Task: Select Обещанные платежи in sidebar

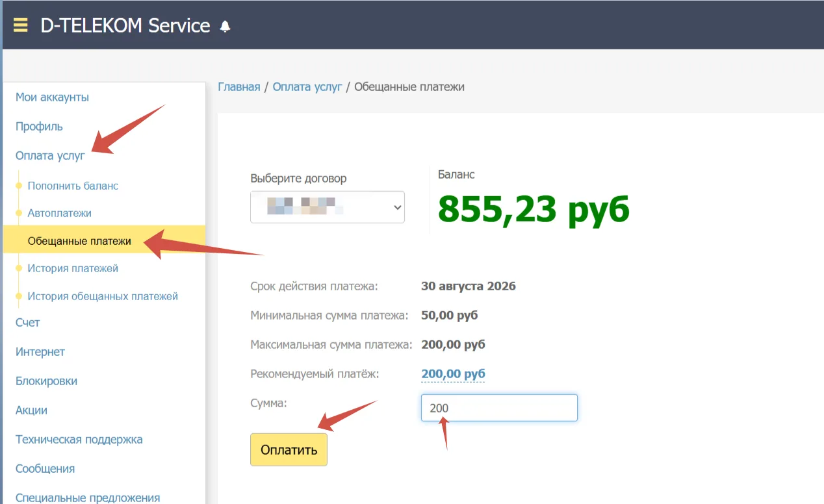Action: point(104,241)
